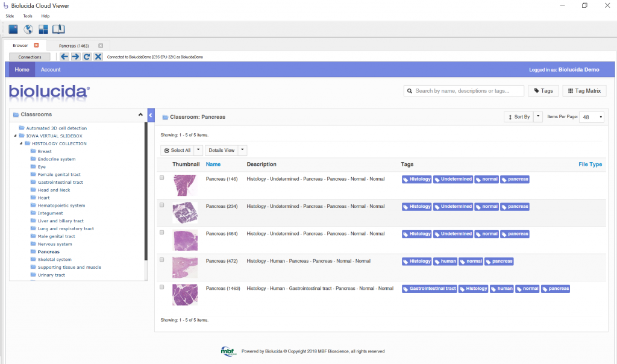The image size is (617, 364).
Task: Check the box for Pancreas (464)
Action: [x=161, y=233]
